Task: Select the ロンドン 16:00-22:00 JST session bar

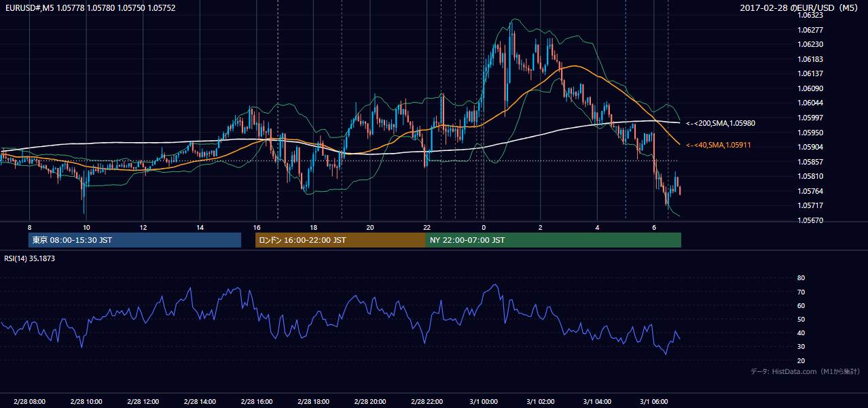Action: click(340, 240)
